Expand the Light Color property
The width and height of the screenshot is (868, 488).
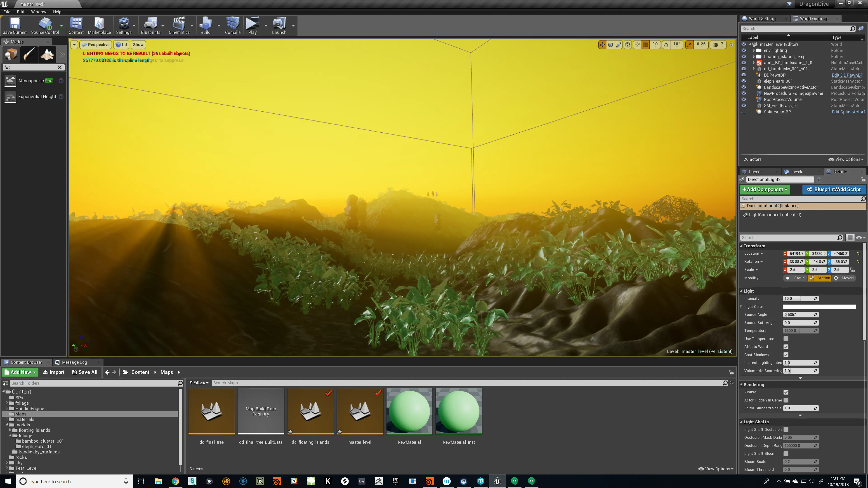coord(741,307)
